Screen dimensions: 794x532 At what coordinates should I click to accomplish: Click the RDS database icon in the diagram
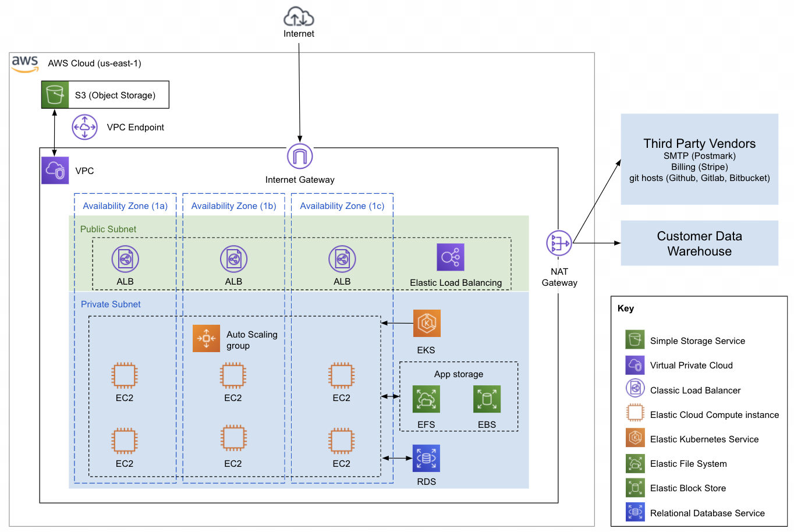tap(427, 459)
